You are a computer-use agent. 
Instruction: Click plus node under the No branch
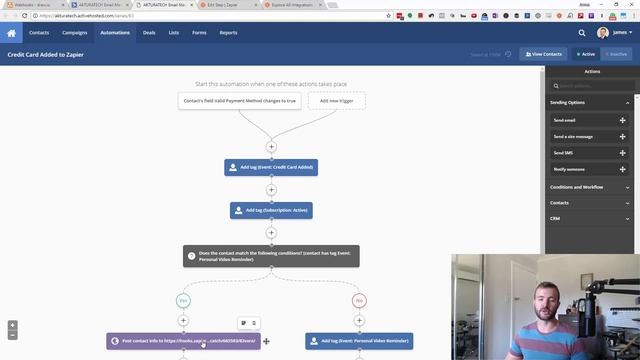coord(359,321)
